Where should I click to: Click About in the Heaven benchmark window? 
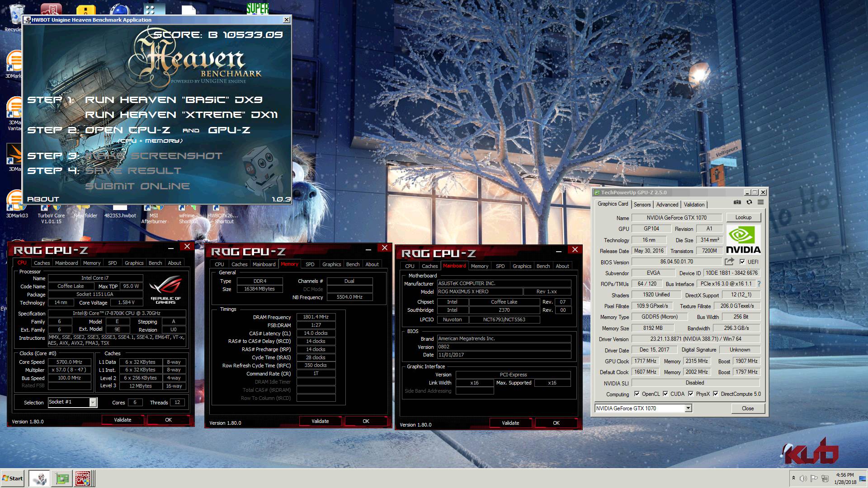tap(43, 199)
